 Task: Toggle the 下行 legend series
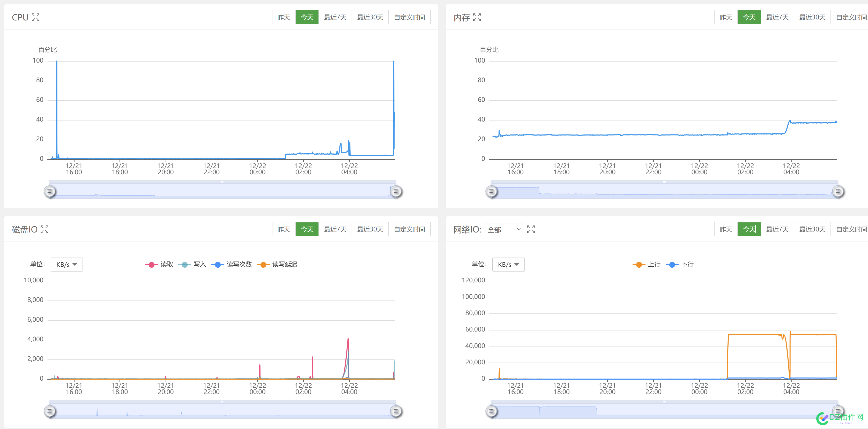tap(680, 264)
